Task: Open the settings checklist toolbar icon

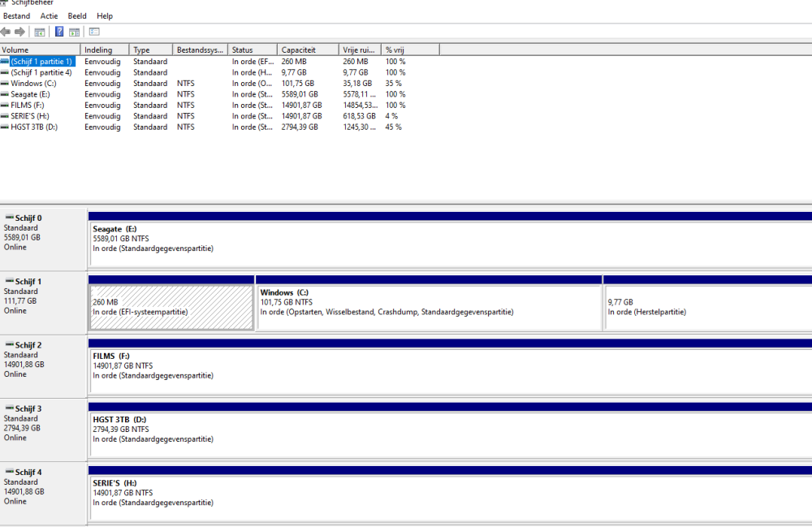Action: 94,32
